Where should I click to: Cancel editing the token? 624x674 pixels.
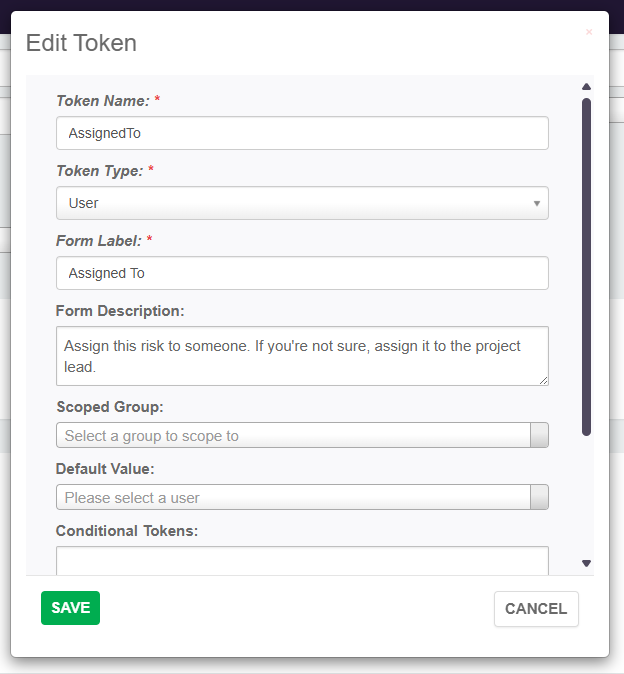pos(536,608)
